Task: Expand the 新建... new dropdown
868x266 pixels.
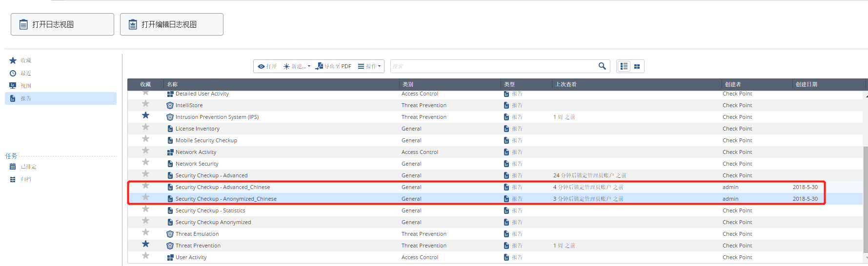Action: [x=297, y=66]
